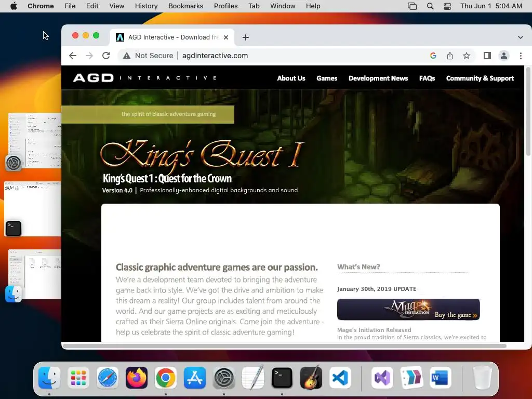
Task: Click the vertical scrollbar thumb on the page
Action: click(x=528, y=112)
